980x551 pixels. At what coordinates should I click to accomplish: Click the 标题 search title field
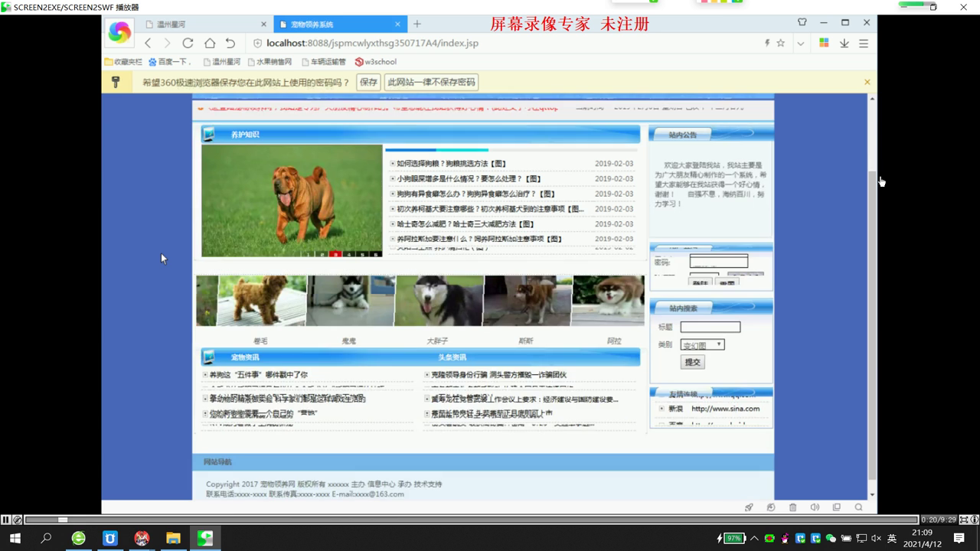(x=710, y=327)
